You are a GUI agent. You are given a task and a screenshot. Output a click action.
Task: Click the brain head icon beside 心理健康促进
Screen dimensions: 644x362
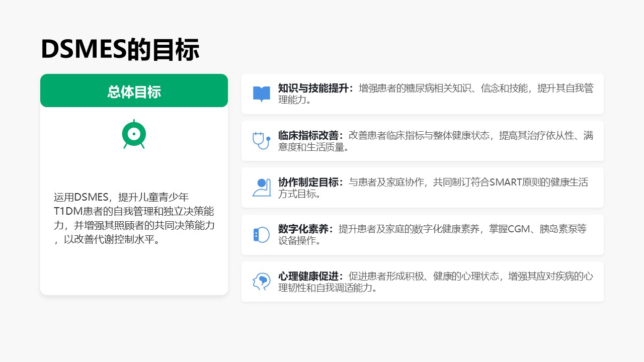(x=261, y=282)
